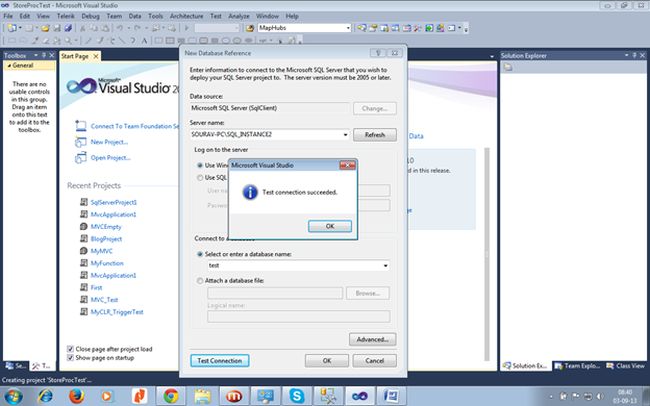
Task: Click the New Project toolbar icon
Action: (12, 28)
